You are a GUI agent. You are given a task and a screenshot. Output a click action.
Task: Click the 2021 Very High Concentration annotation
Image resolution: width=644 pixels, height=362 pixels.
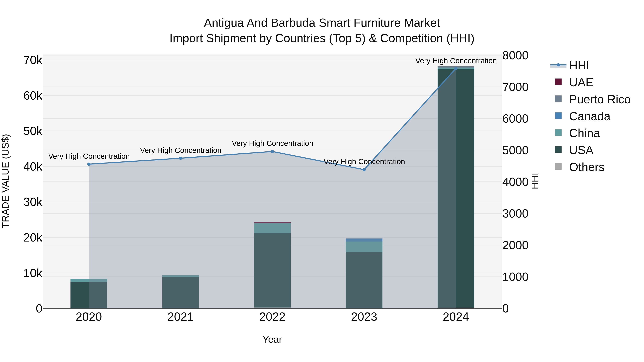pyautogui.click(x=180, y=150)
